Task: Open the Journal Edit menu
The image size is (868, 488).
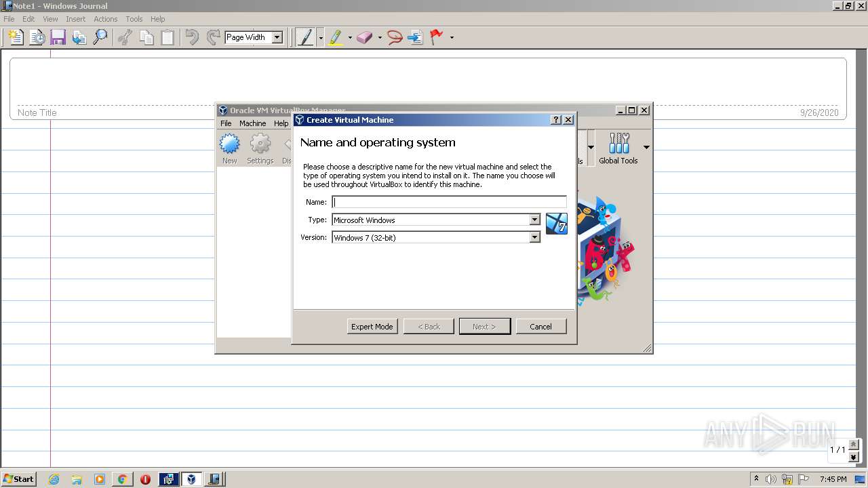Action: tap(28, 19)
